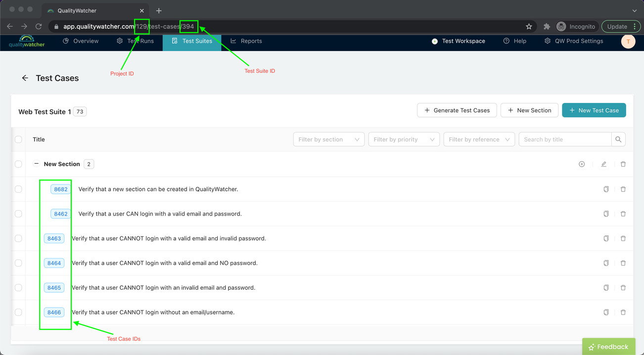The image size is (644, 355).
Task: Copy test case 8463
Action: coord(606,238)
